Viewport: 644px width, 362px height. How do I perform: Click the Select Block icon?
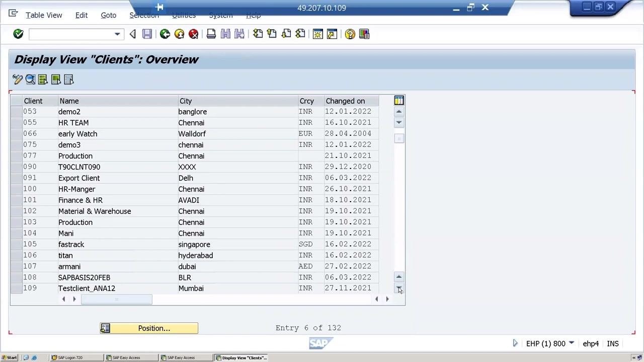56,79
